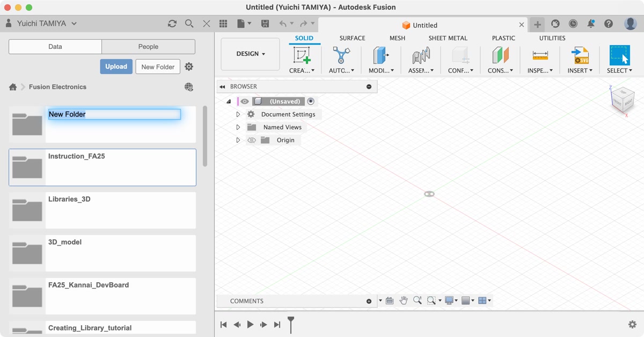Viewport: 644px width, 337px height.
Task: Toggle visibility of the Unsaved component
Action: (x=245, y=101)
